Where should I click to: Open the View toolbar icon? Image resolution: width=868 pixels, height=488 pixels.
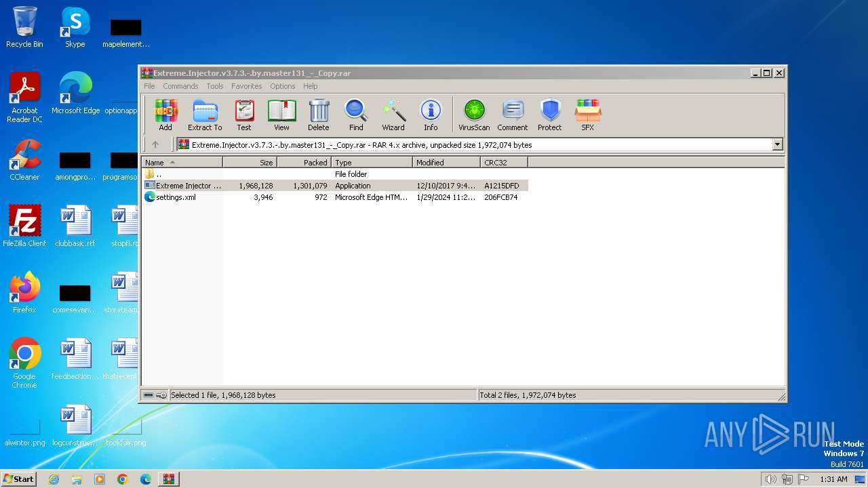click(x=281, y=115)
